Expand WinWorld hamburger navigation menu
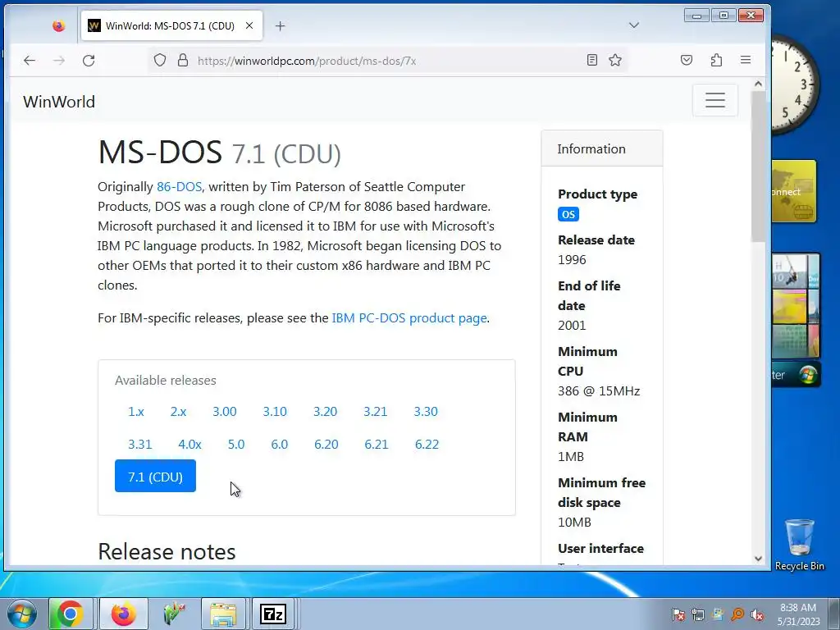The width and height of the screenshot is (840, 630). tap(714, 100)
